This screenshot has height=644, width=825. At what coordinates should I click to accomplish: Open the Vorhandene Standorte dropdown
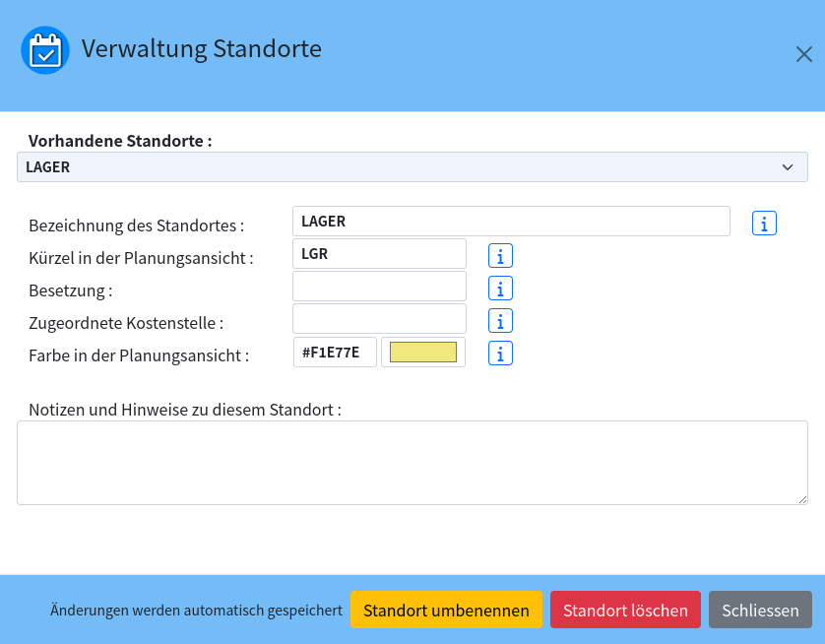(412, 167)
